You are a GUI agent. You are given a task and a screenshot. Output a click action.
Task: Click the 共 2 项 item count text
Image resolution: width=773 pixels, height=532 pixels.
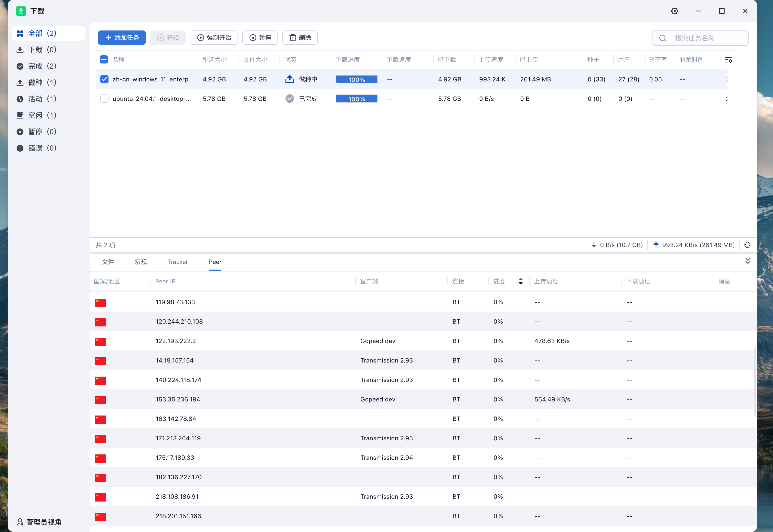pyautogui.click(x=106, y=245)
